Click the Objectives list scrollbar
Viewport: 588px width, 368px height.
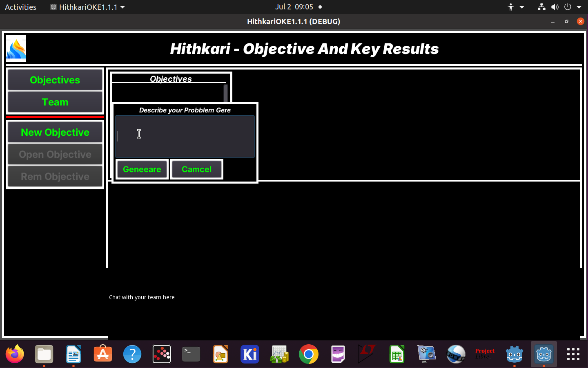[226, 93]
